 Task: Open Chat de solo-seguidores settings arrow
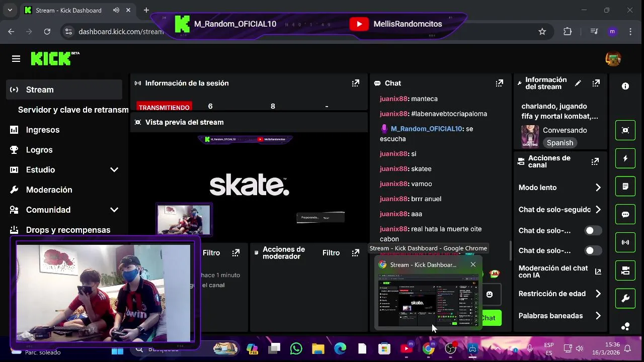598,210
